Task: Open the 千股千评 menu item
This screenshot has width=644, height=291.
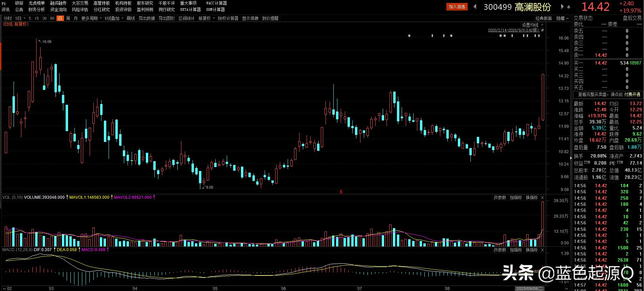Action: point(166,3)
